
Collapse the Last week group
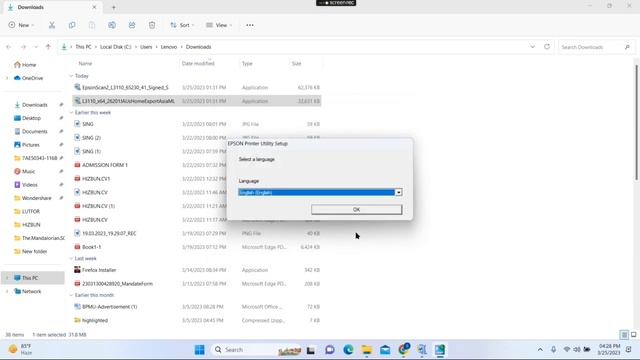click(x=71, y=258)
